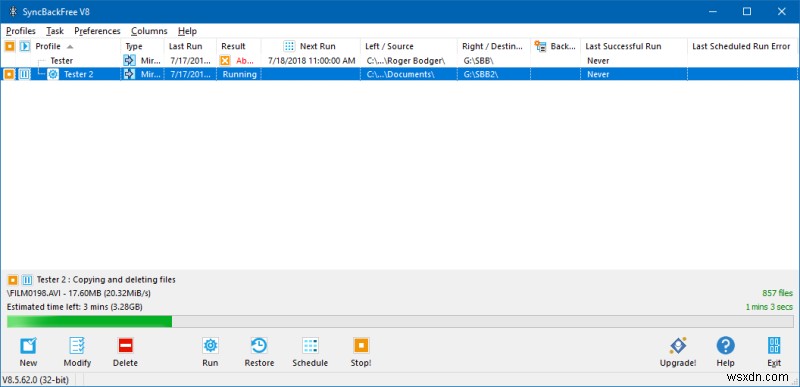The width and height of the screenshot is (800, 387).
Task: Click blue run icon in column header
Action: coord(24,46)
